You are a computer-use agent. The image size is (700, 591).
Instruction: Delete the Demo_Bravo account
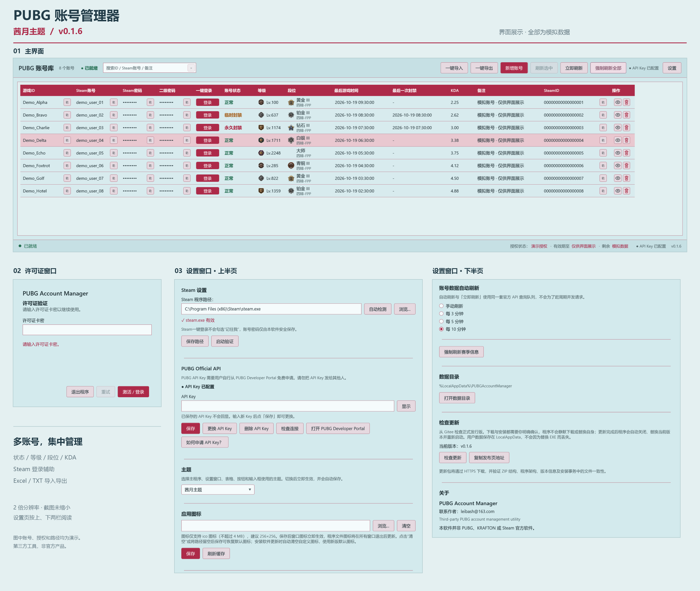[x=626, y=115]
